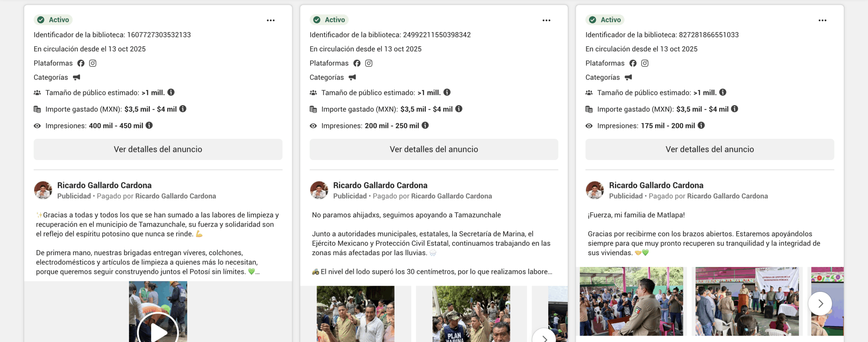Open Ricardo Gallardo Cardona page name on first ad

104,185
